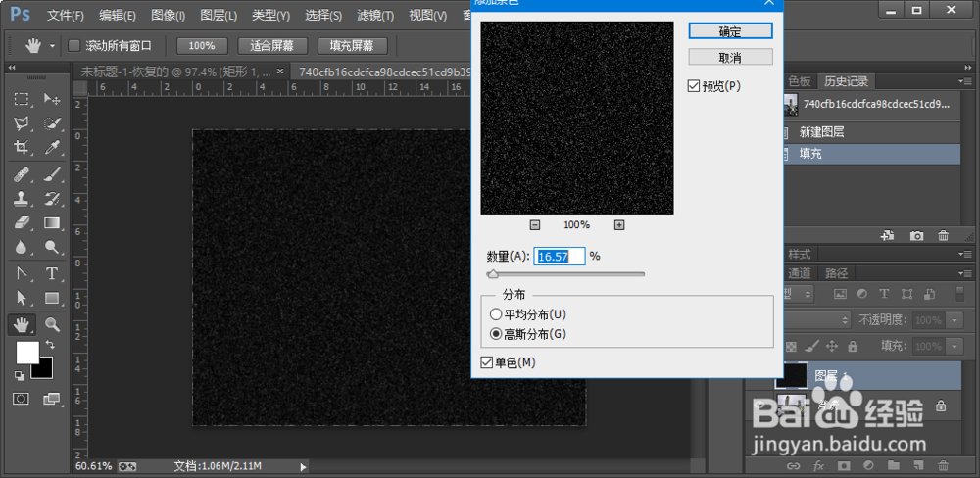This screenshot has width=980, height=478.
Task: Switch to 未标题-1-恢复的 document tab
Action: coord(180,71)
